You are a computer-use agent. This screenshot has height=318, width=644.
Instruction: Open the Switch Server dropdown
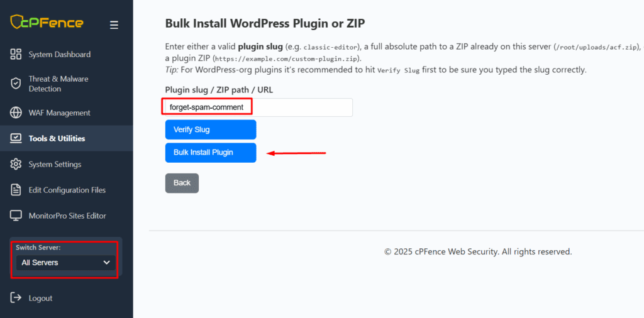point(65,262)
